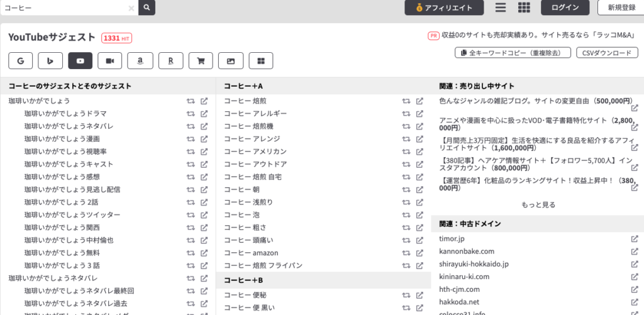Select the YouTube suggest source icon
This screenshot has width=644, height=315.
80,61
